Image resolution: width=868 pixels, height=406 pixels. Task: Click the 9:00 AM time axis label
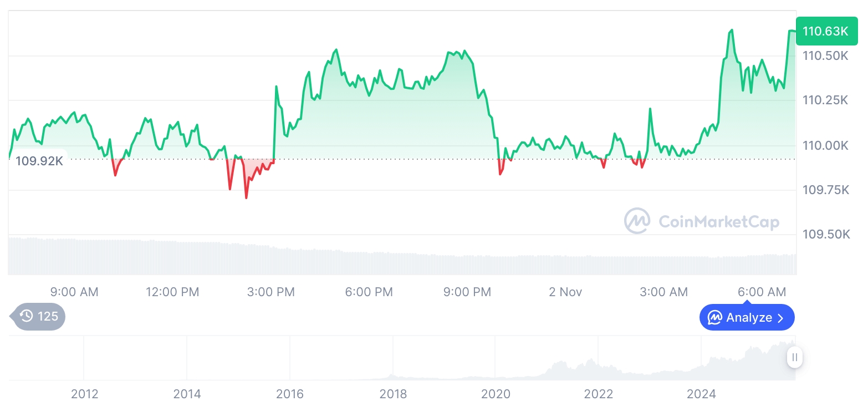pos(74,292)
